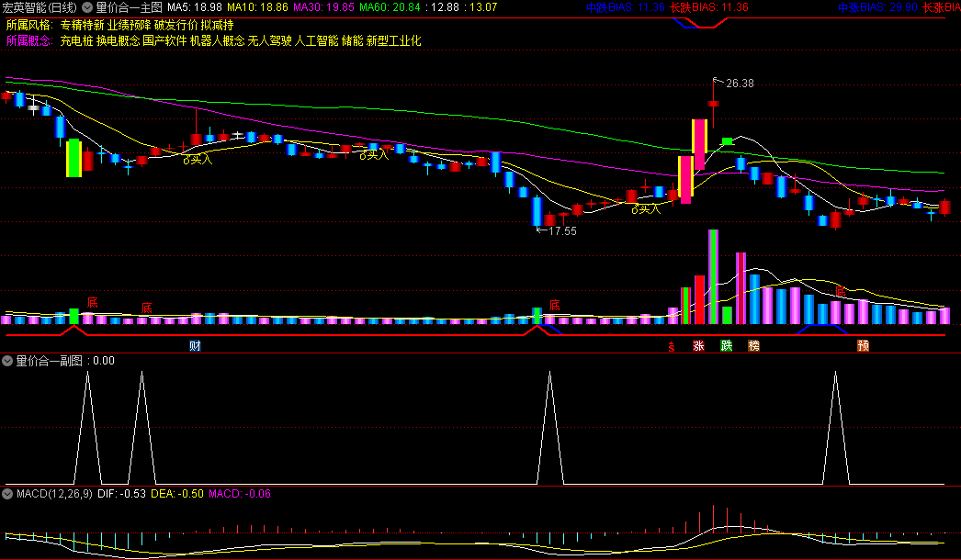The image size is (961, 560).
Task: Click the 所属风格 label
Action: coord(28,25)
